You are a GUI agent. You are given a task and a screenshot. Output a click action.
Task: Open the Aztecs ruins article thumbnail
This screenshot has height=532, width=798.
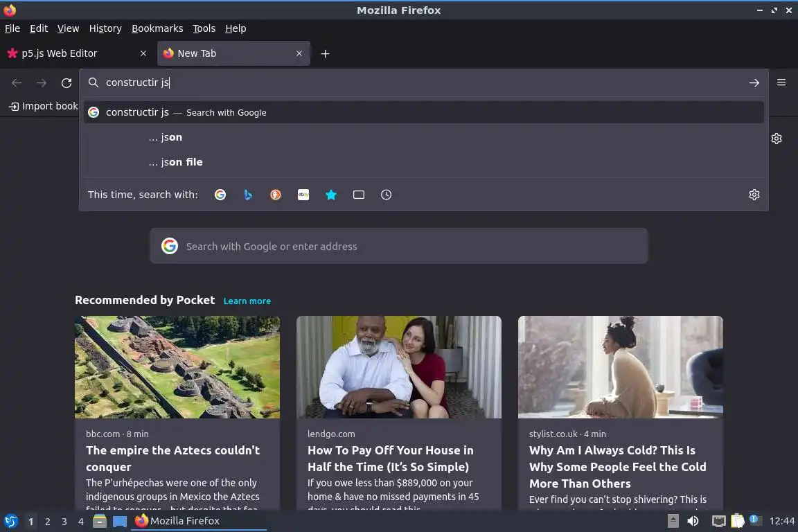coord(177,367)
